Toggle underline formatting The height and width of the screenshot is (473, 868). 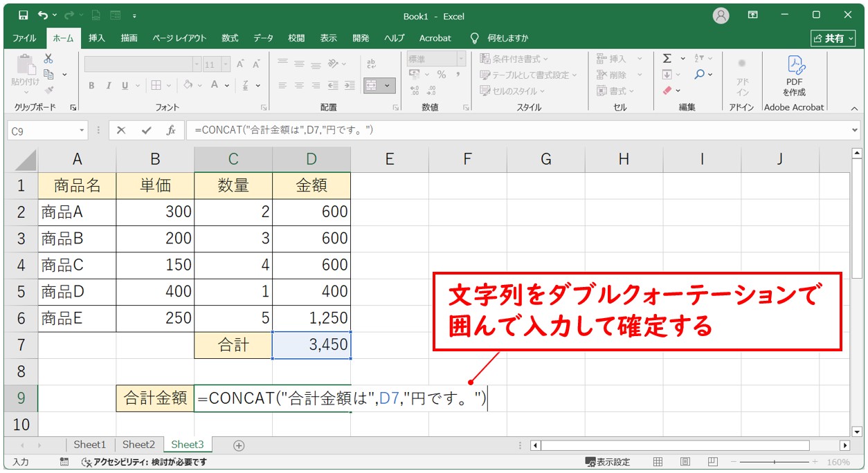tap(125, 86)
